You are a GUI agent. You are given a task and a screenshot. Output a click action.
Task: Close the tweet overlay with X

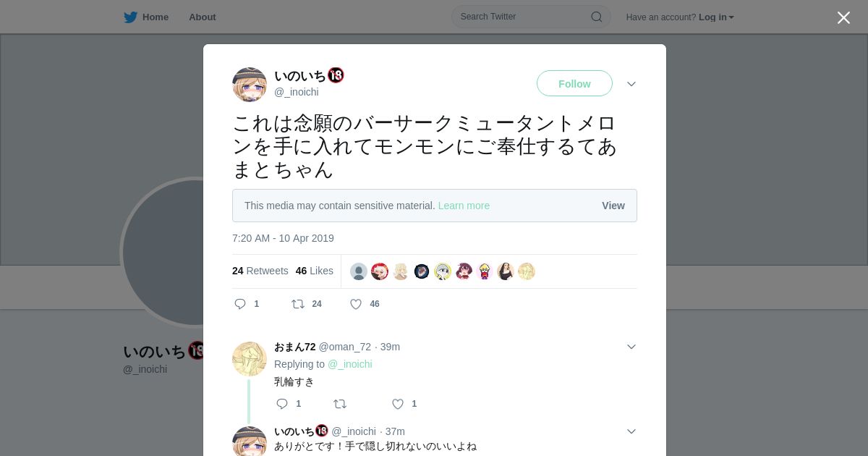click(x=843, y=17)
